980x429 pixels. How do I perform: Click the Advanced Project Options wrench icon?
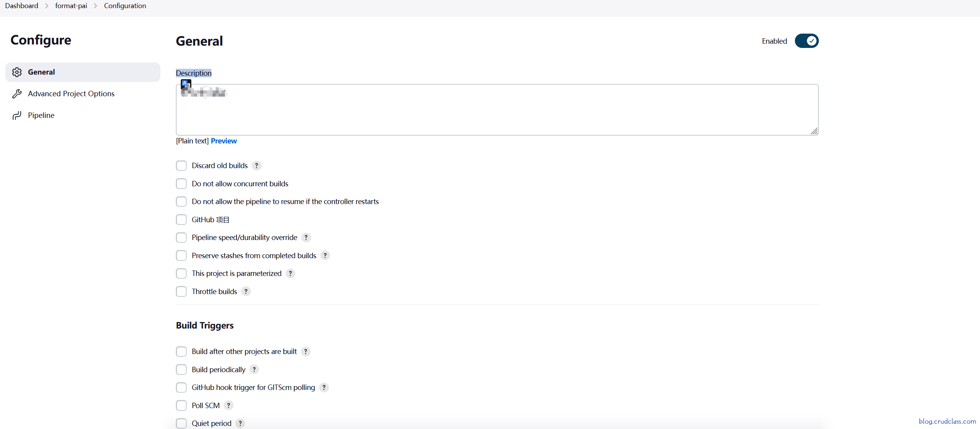click(x=17, y=94)
